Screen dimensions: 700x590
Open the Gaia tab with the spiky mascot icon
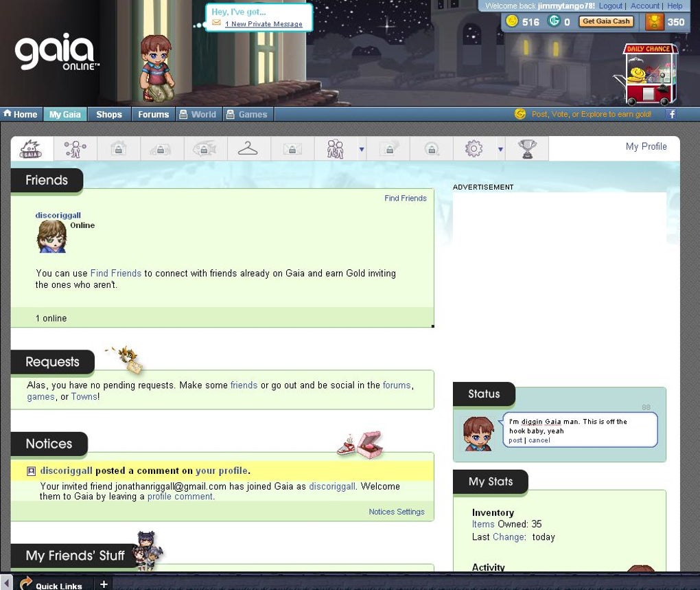(32, 149)
